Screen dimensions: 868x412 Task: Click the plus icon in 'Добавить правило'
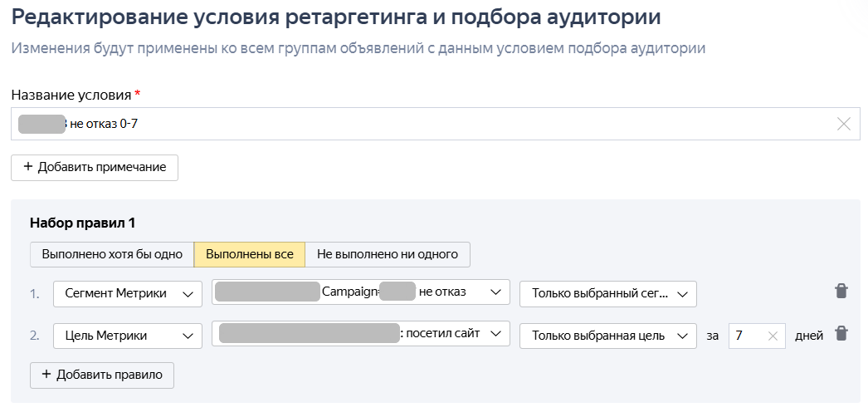[46, 375]
